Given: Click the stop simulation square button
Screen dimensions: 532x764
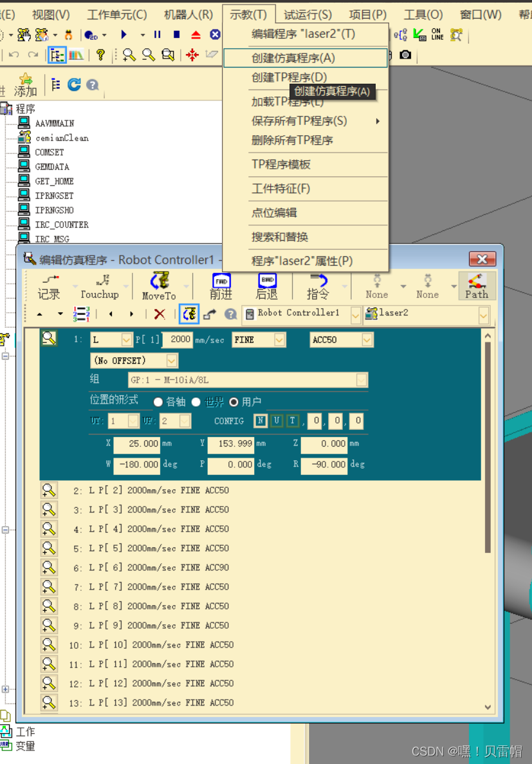Looking at the screenshot, I should 177,35.
